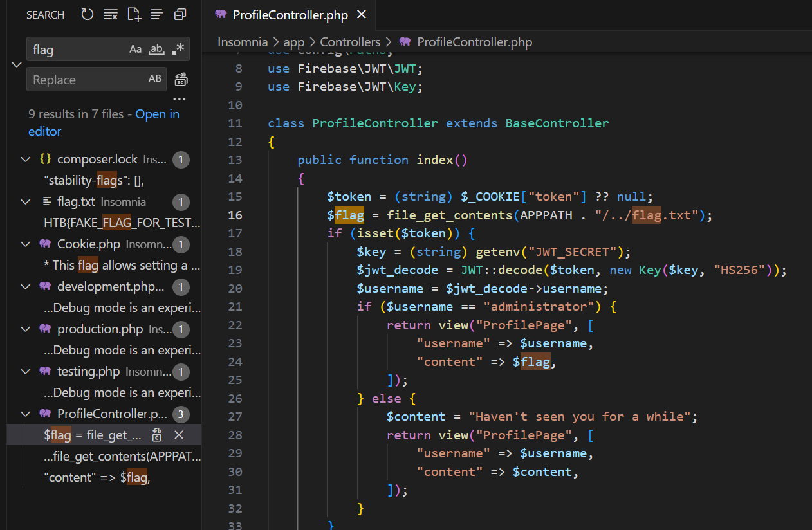Collapse the ProfileController.php results group
This screenshot has height=530, width=812.
click(25, 414)
